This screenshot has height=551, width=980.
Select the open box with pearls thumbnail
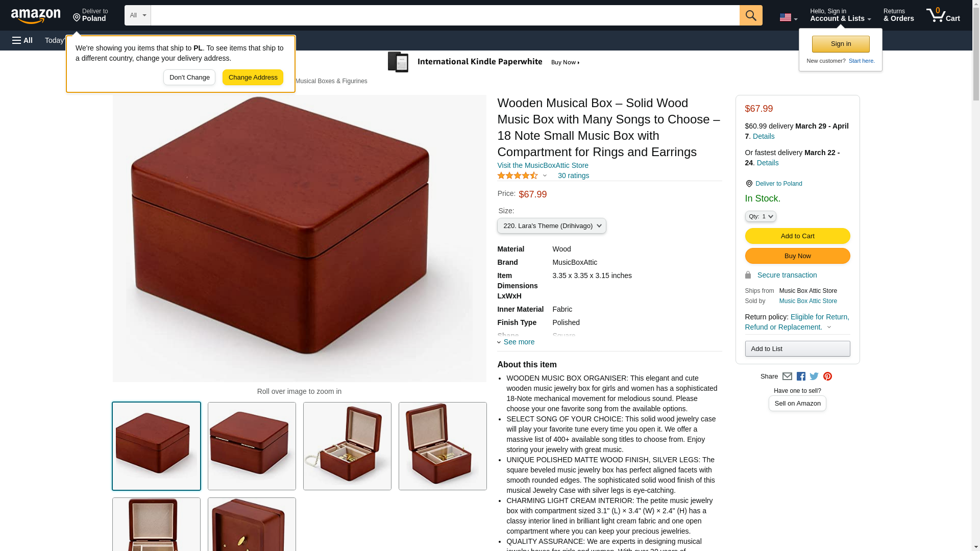coord(347,446)
